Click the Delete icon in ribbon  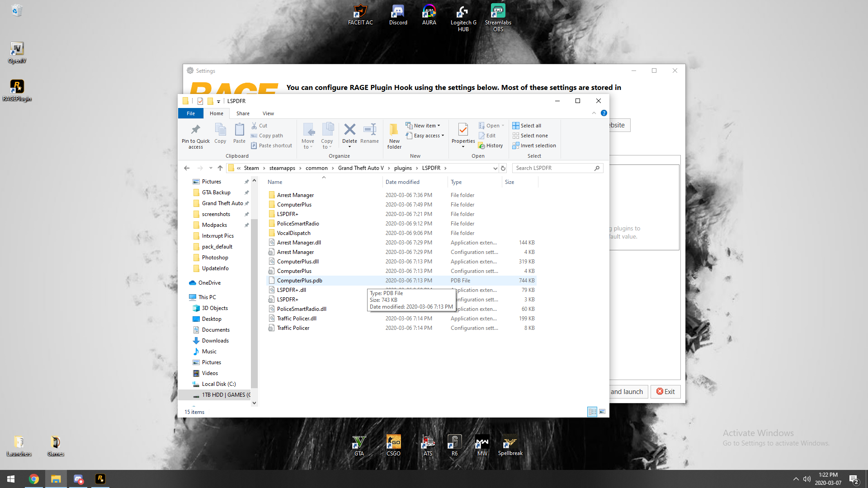349,130
